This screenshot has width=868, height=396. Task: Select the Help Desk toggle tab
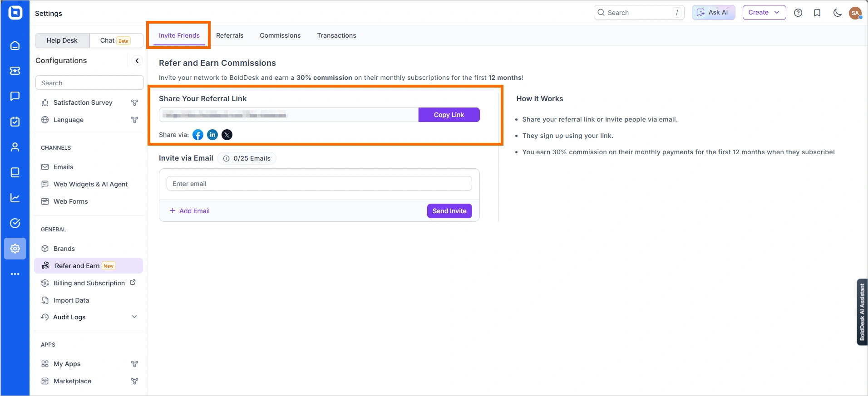[62, 40]
